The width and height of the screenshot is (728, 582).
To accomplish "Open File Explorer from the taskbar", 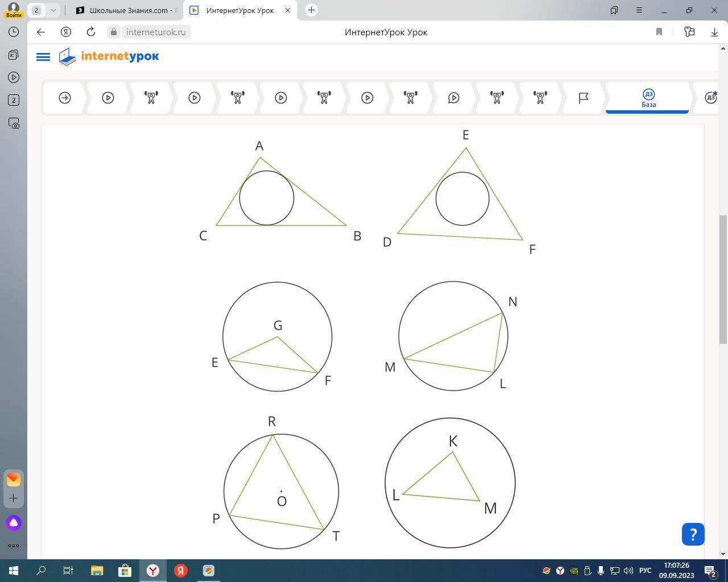I will click(97, 571).
